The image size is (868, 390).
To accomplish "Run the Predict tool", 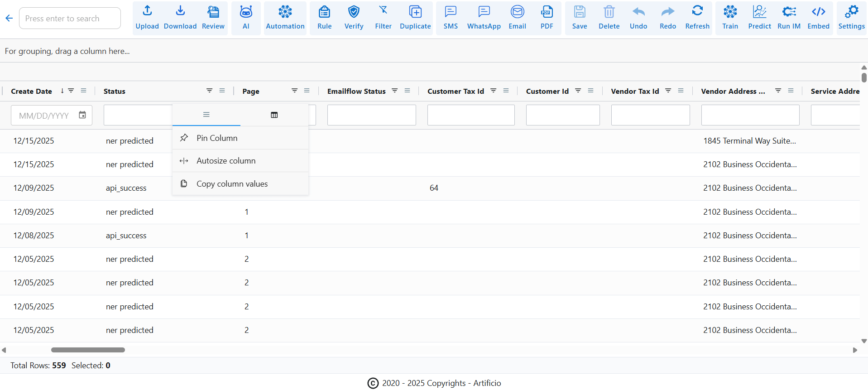I will click(760, 18).
